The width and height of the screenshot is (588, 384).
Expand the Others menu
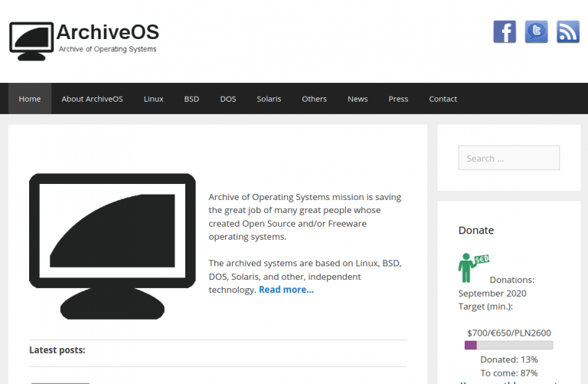[x=314, y=99]
